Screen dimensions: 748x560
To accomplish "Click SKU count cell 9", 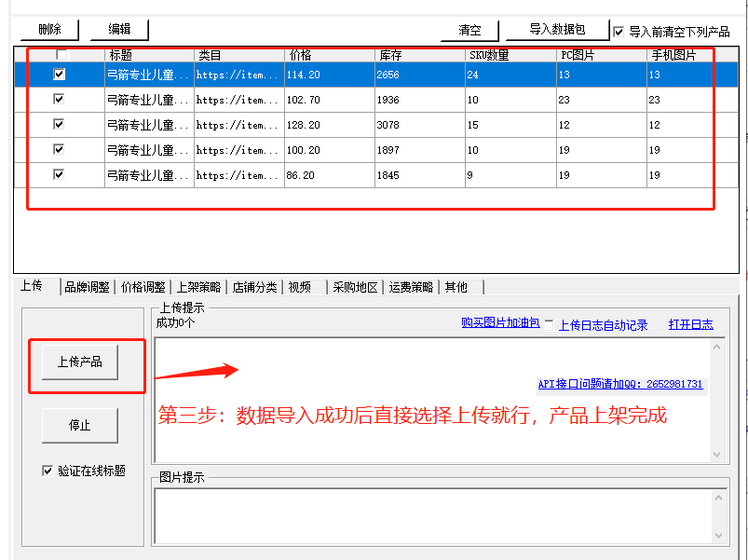I will click(x=510, y=175).
